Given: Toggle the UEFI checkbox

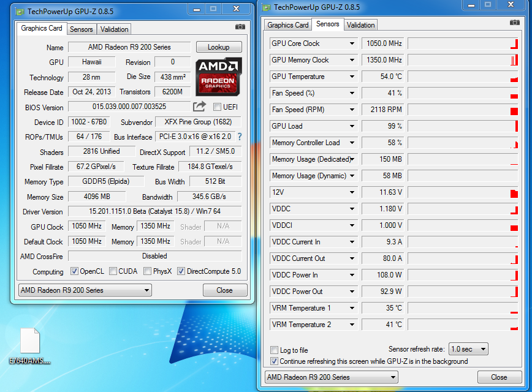Looking at the screenshot, I should 217,107.
